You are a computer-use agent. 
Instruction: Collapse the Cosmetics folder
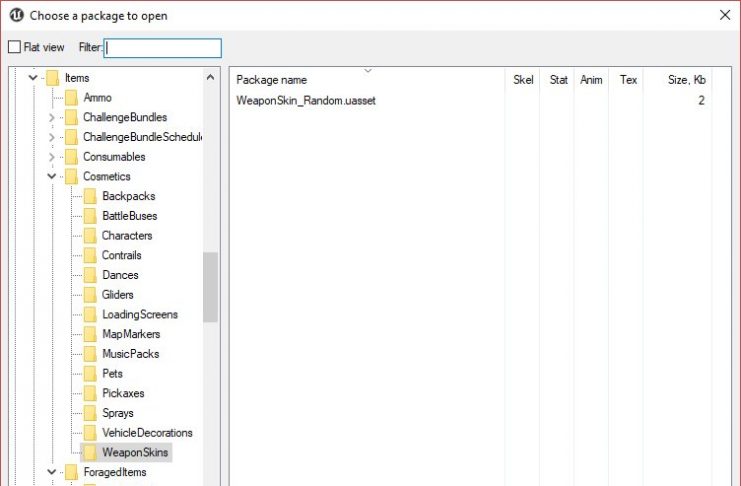52,176
